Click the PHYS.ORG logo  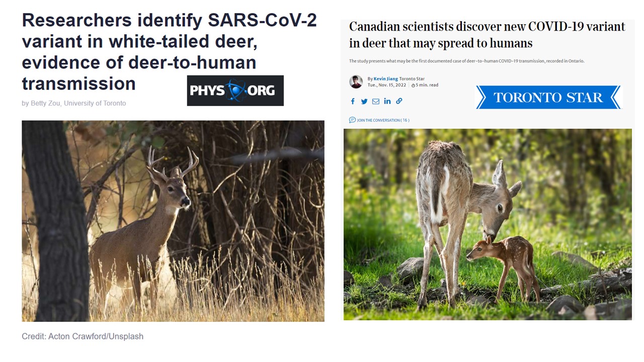point(235,90)
